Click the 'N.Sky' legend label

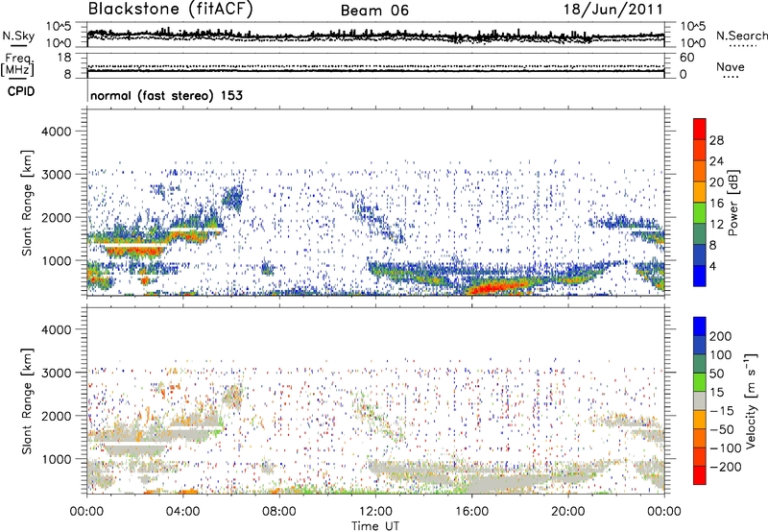pyautogui.click(x=18, y=36)
